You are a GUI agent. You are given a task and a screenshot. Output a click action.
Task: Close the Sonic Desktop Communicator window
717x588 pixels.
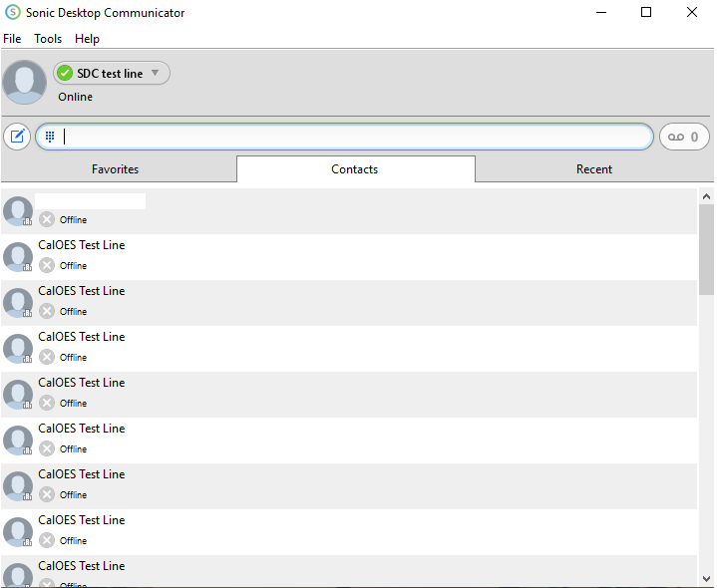click(692, 12)
